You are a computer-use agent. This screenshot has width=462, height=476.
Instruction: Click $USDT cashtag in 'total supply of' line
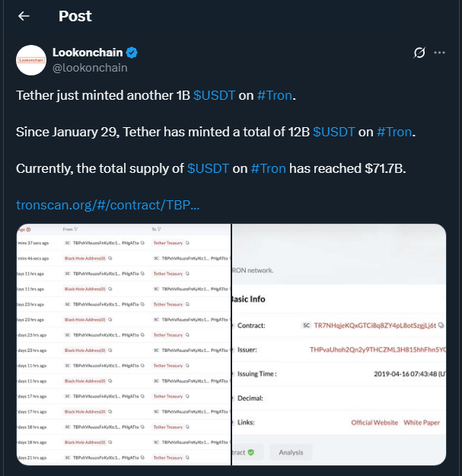coord(208,168)
